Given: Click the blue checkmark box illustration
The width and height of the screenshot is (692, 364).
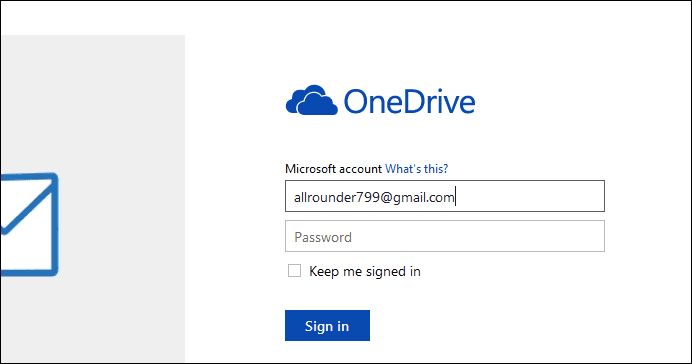Looking at the screenshot, I should point(30,224).
